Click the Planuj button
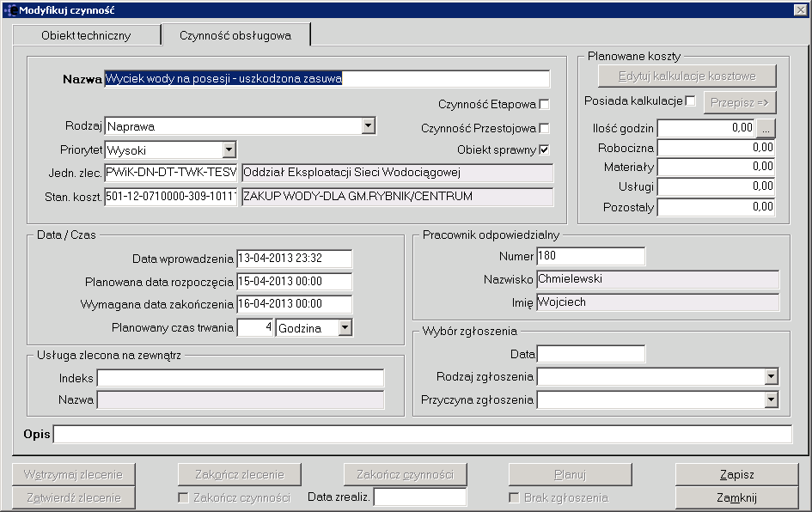 click(x=571, y=475)
